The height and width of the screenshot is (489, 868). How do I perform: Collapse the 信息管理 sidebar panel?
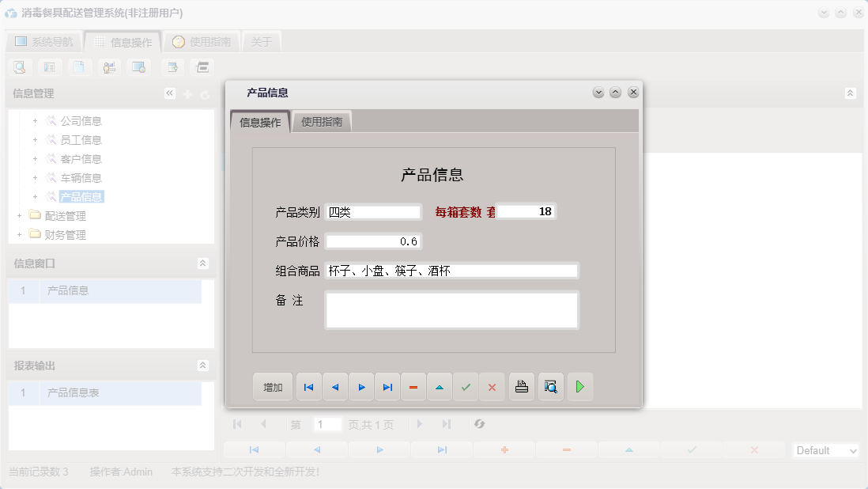pyautogui.click(x=169, y=93)
